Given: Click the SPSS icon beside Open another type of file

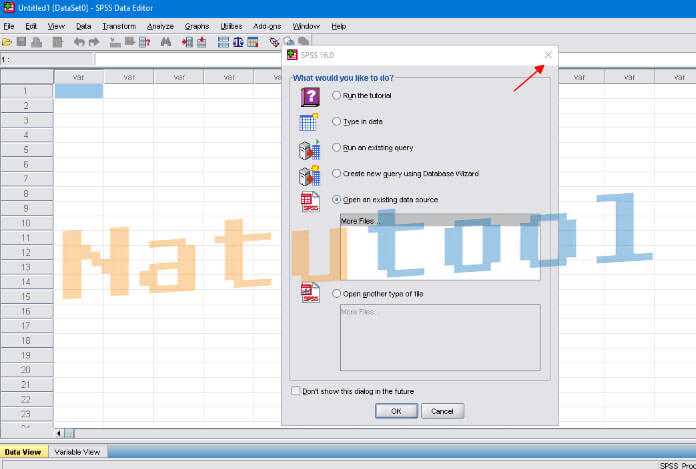Looking at the screenshot, I should point(310,293).
